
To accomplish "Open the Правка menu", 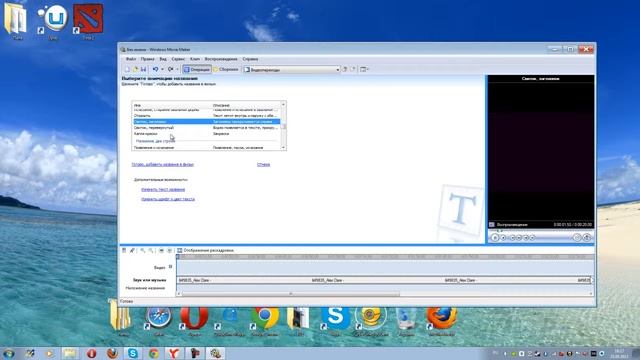I will pos(147,59).
